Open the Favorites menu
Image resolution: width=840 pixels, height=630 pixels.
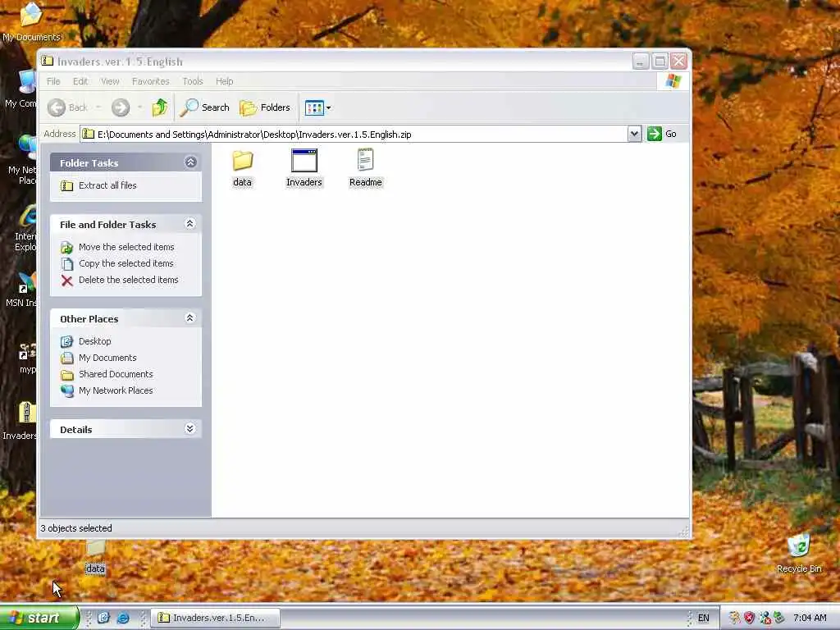tap(151, 81)
